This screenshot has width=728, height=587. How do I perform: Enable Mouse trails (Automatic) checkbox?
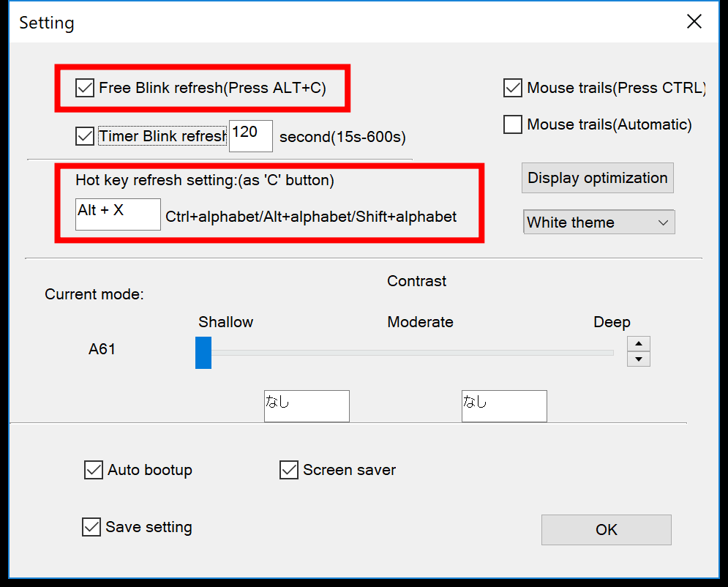[513, 124]
